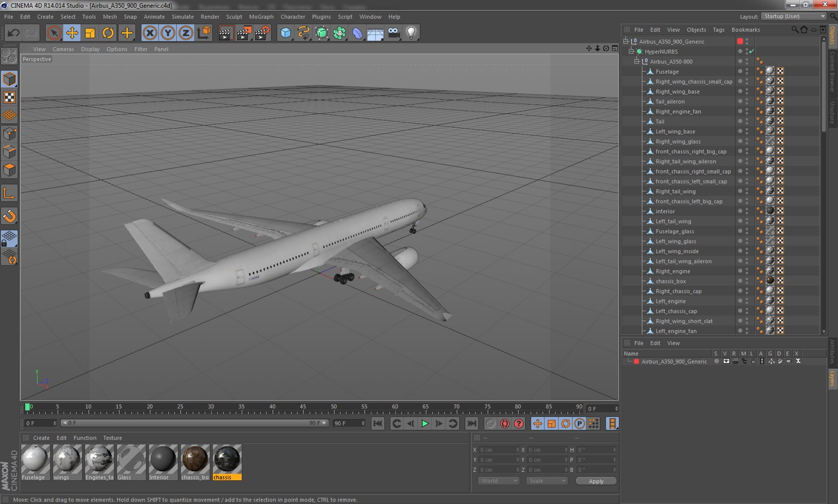Switch coordinate system icon
The width and height of the screenshot is (838, 504).
tap(204, 33)
